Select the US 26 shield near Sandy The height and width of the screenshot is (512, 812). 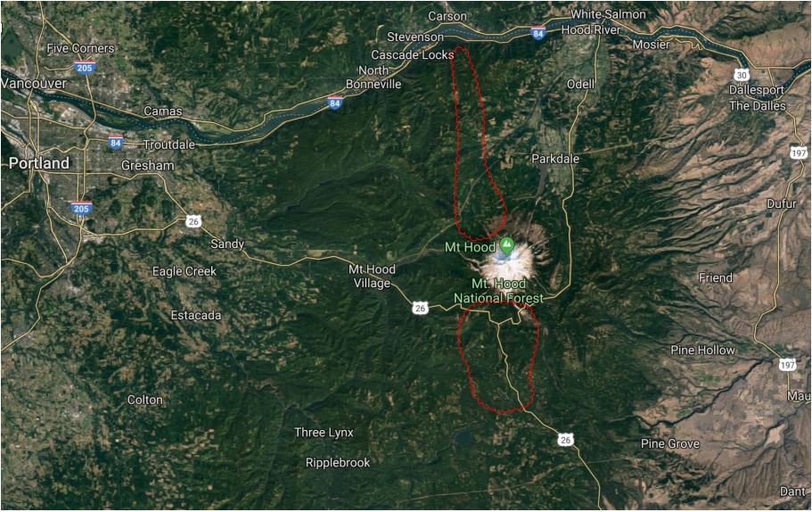click(x=193, y=221)
